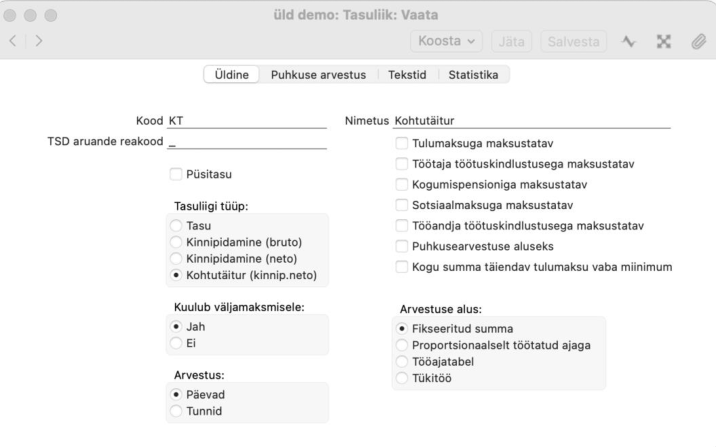Enable Puhkusearvestuse aluseks checkbox

coord(401,246)
